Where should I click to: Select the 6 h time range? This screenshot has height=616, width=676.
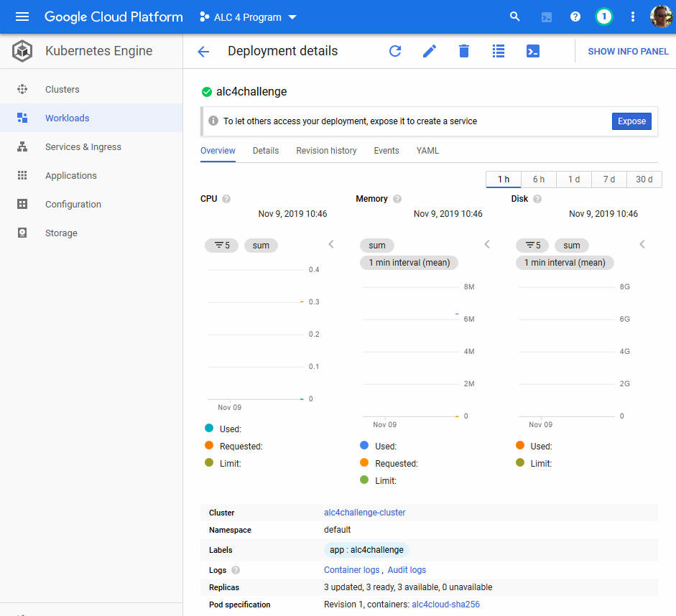[539, 179]
